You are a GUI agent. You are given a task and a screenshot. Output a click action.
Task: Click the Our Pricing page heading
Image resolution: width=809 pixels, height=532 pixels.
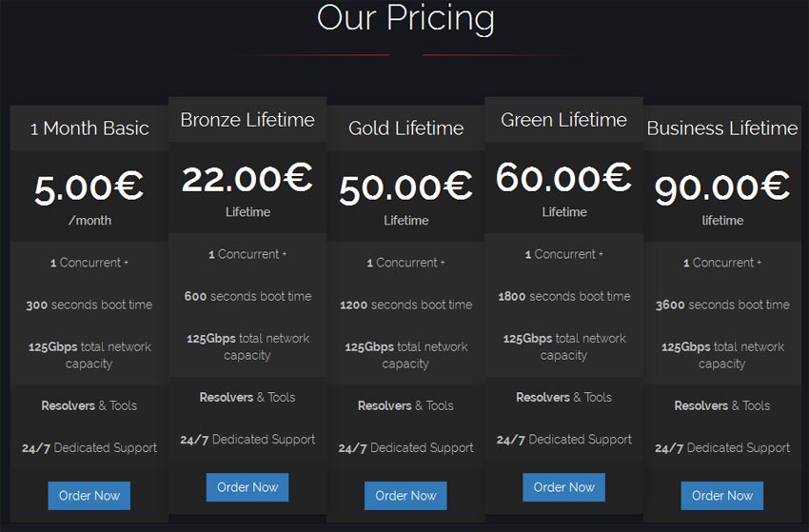pyautogui.click(x=405, y=18)
